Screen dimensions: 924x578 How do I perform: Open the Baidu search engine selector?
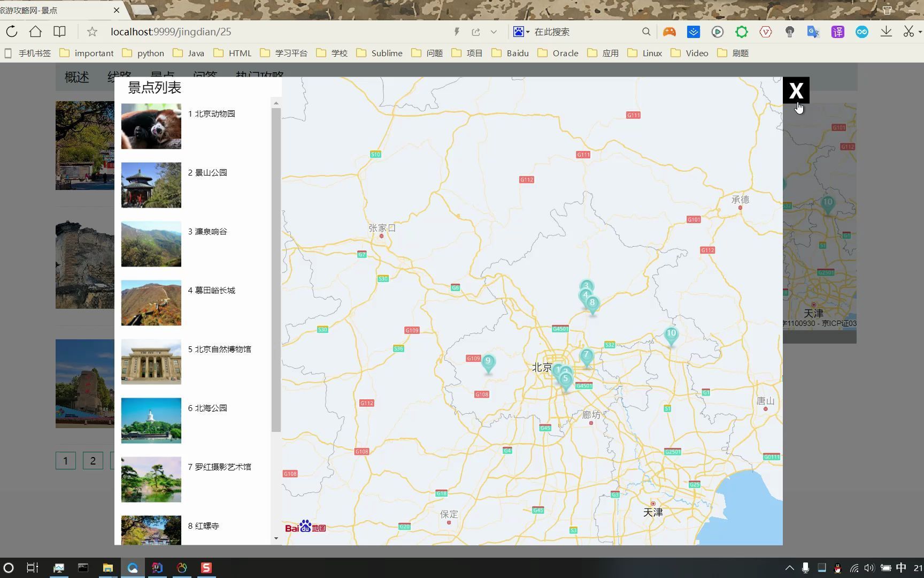[x=521, y=32]
